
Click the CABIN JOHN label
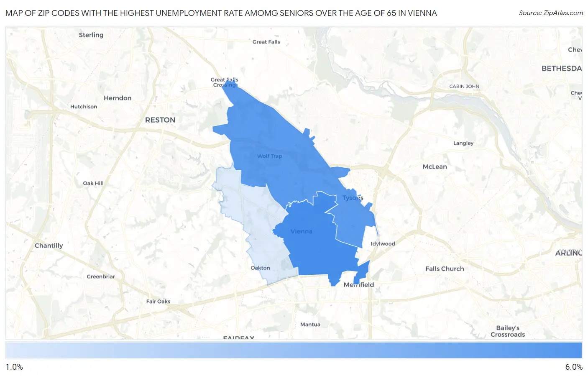(x=464, y=86)
